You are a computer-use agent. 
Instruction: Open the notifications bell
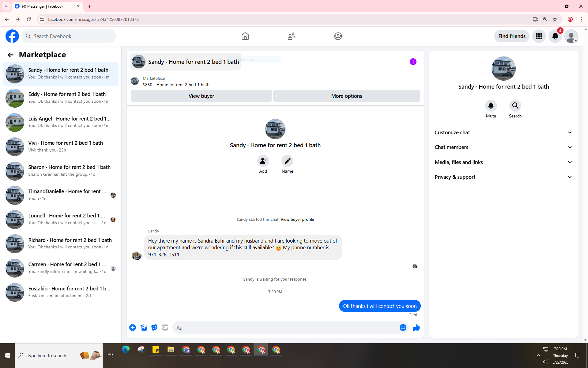pyautogui.click(x=555, y=36)
